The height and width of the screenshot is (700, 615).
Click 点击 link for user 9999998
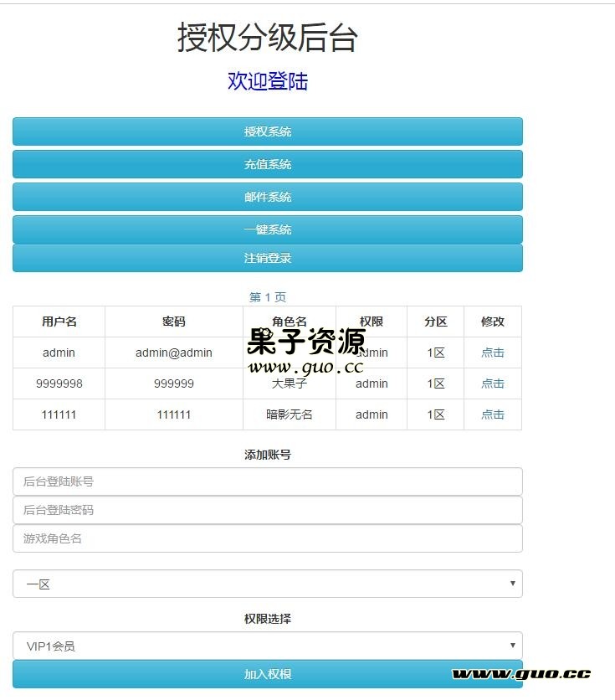coord(492,383)
